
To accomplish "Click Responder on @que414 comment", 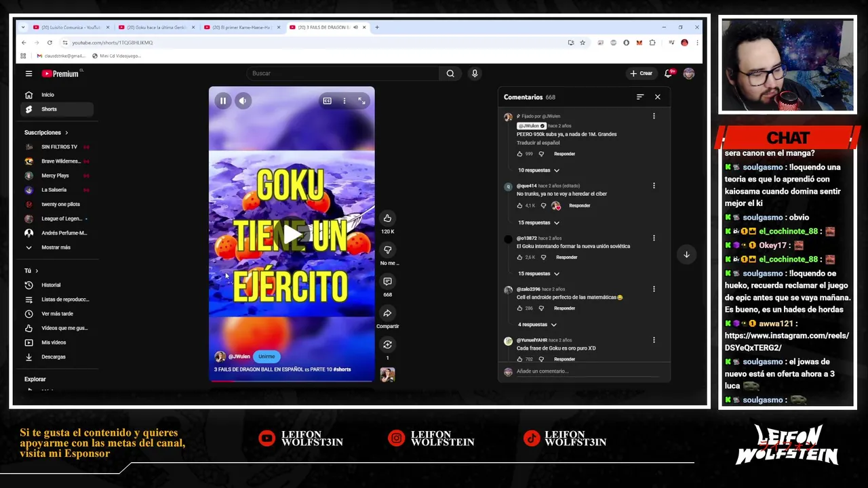I will coord(579,205).
